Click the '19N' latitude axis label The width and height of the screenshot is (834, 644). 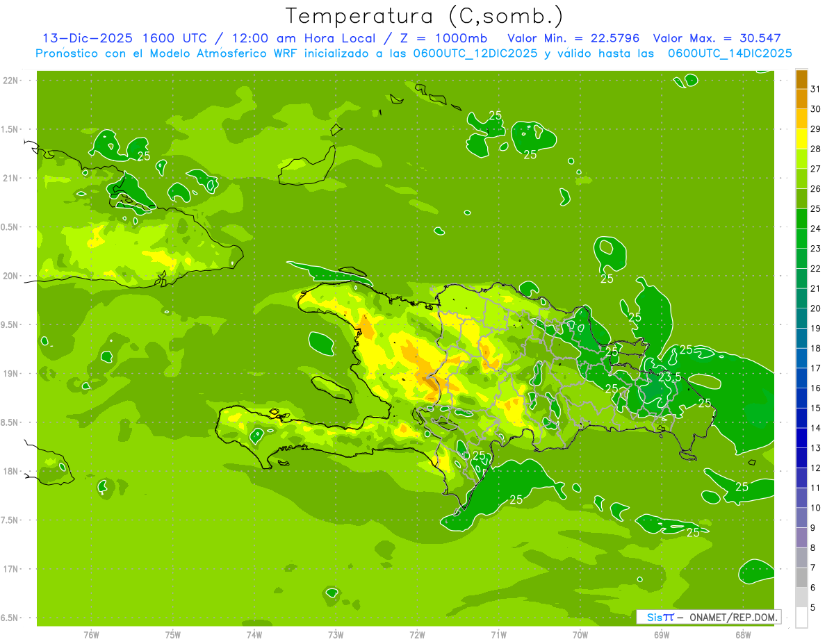[11, 374]
